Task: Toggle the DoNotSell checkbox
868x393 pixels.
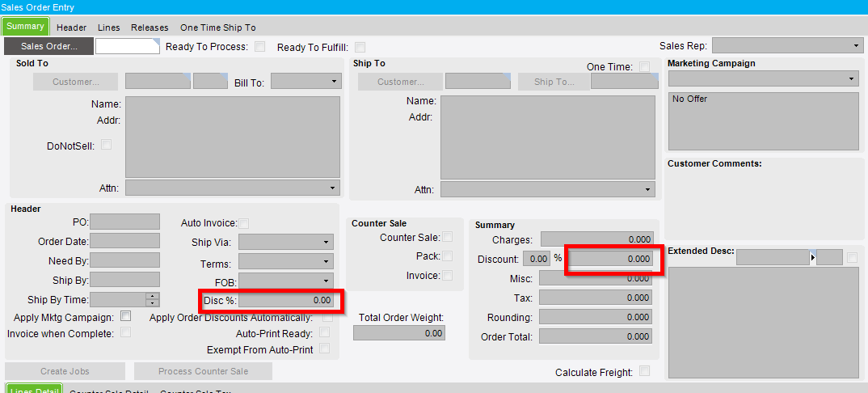Action: 107,145
